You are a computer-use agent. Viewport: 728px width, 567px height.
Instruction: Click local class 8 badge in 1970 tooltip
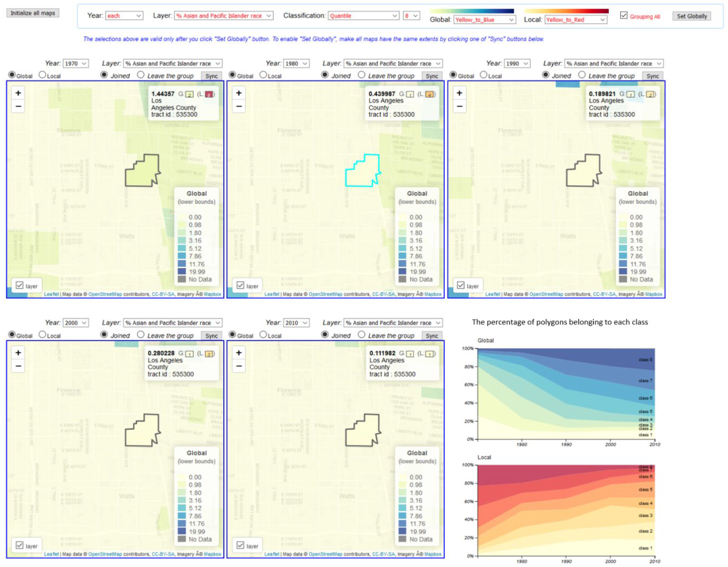tap(209, 94)
